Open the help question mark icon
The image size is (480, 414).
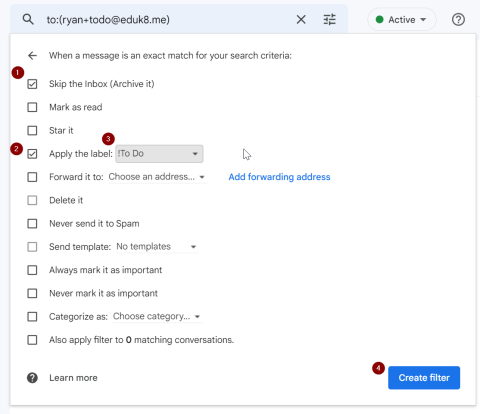point(458,20)
